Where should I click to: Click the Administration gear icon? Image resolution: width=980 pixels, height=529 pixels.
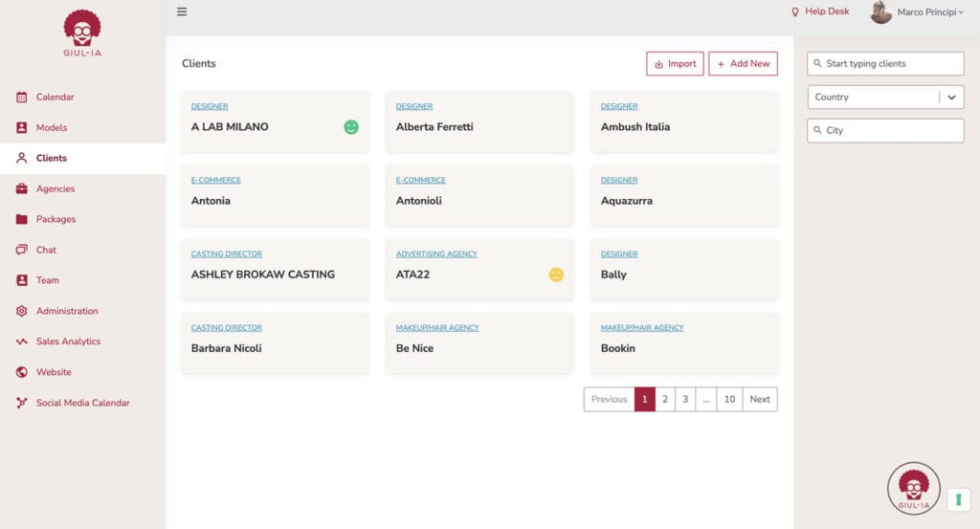coord(22,311)
